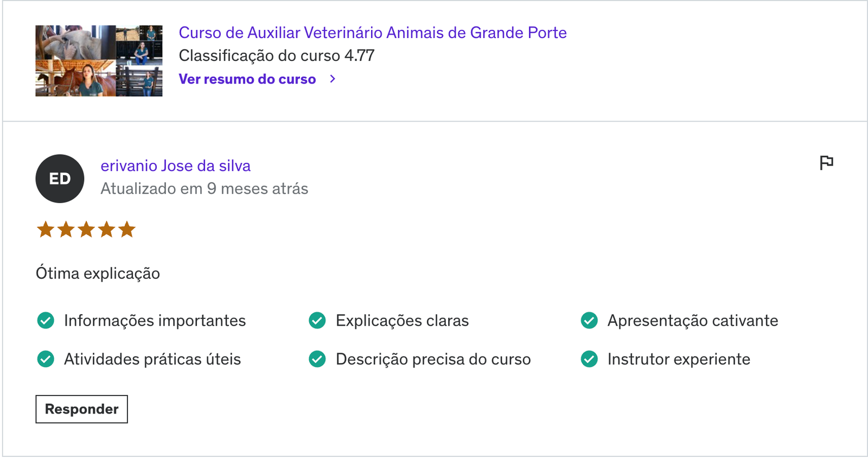868x465 pixels.
Task: Click the second rating star
Action: [x=66, y=230]
